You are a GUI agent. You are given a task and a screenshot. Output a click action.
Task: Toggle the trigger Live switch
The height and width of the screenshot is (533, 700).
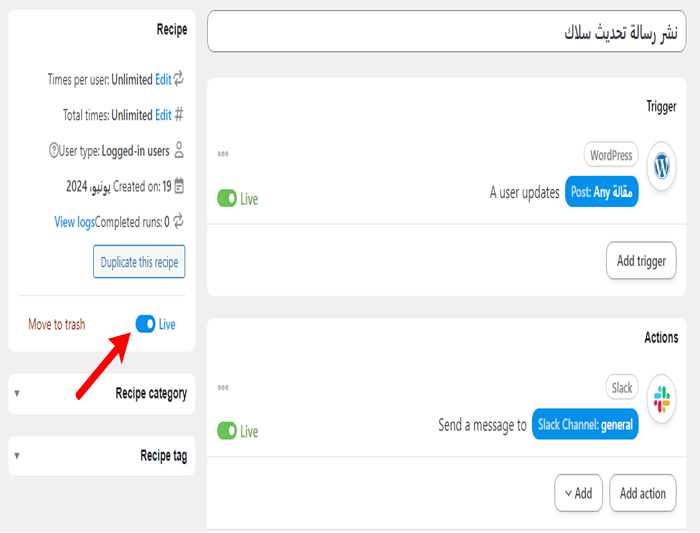(227, 199)
